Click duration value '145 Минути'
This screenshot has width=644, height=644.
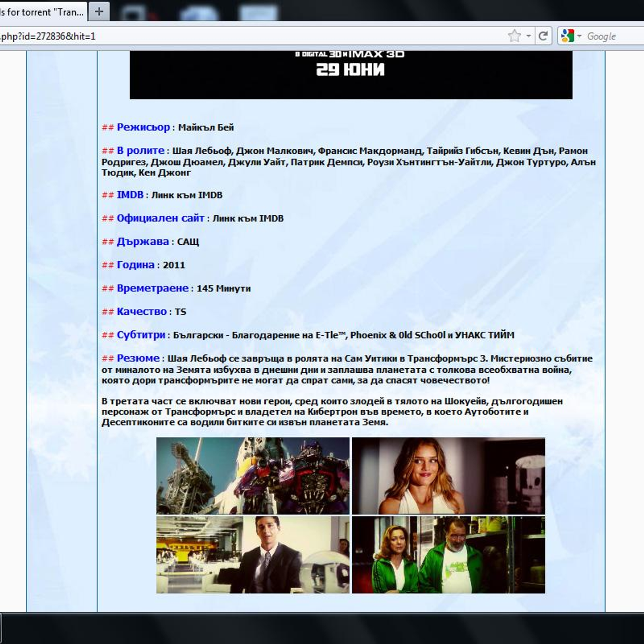223,289
